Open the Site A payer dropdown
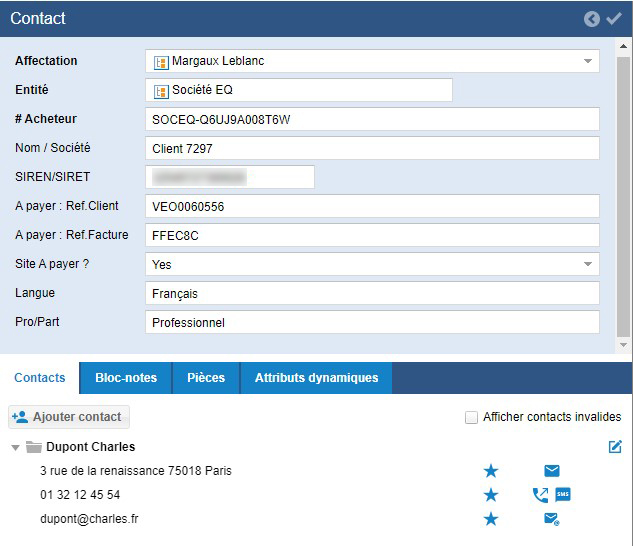This screenshot has width=633, height=546. tap(588, 265)
